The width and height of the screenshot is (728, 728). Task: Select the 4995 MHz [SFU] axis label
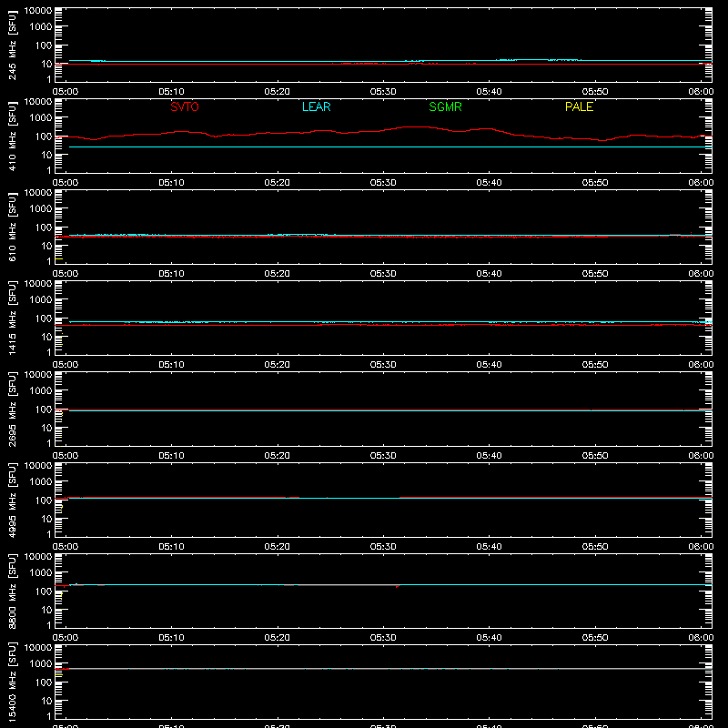pos(13,500)
